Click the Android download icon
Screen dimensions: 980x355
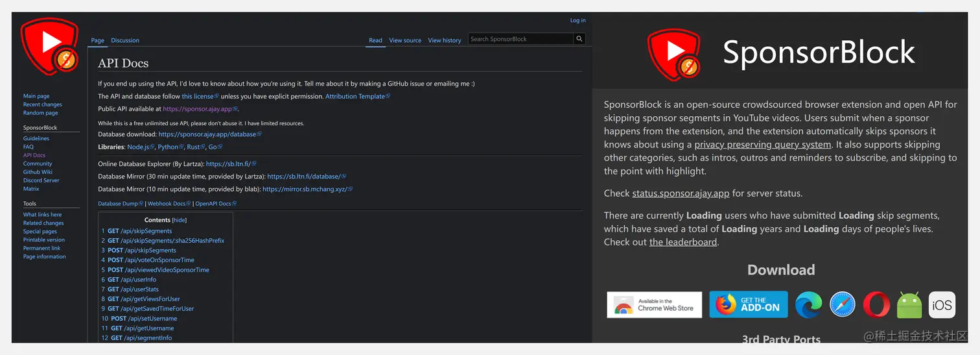pos(909,305)
